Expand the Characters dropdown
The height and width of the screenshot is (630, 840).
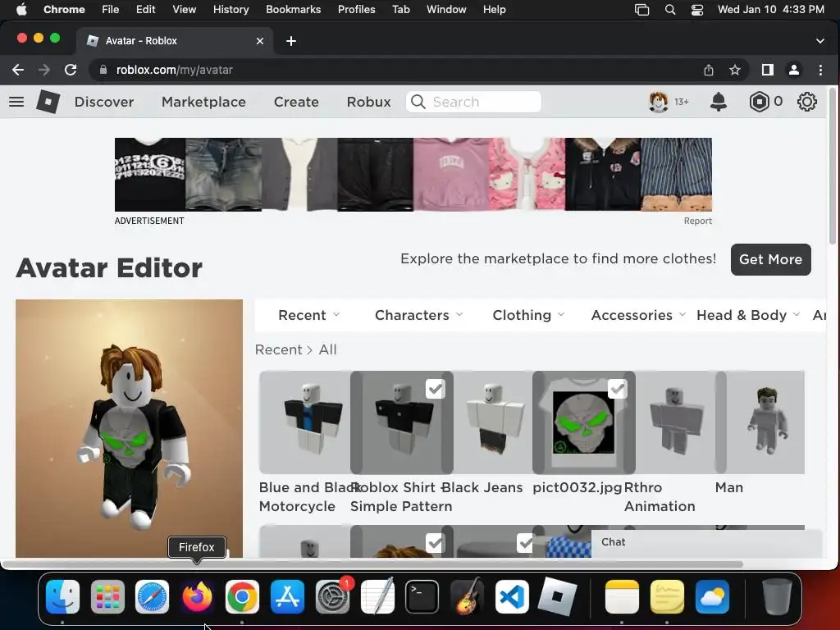click(x=419, y=315)
